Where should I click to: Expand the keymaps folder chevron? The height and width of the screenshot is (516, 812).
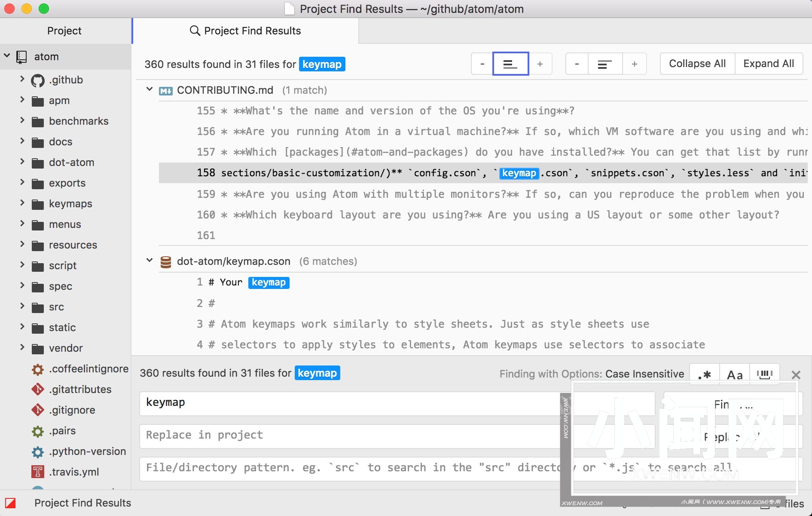pos(22,203)
